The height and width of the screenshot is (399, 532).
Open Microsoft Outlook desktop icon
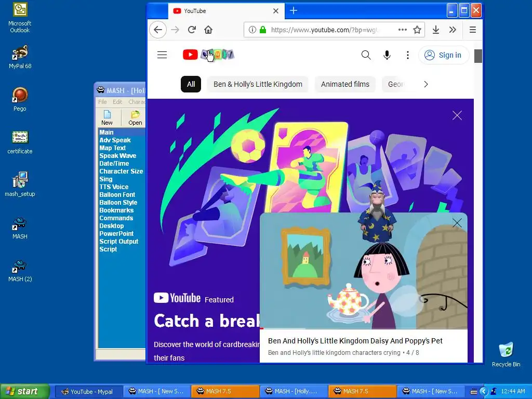(x=20, y=18)
